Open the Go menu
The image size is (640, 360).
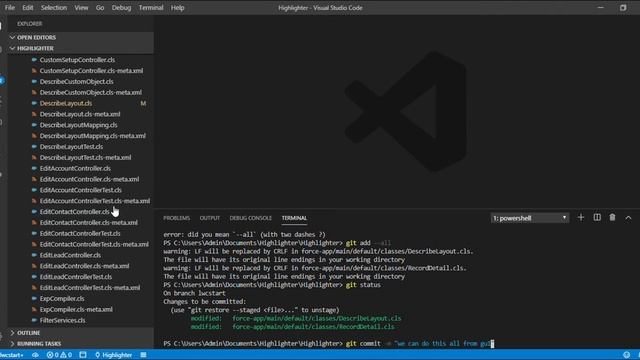click(100, 8)
